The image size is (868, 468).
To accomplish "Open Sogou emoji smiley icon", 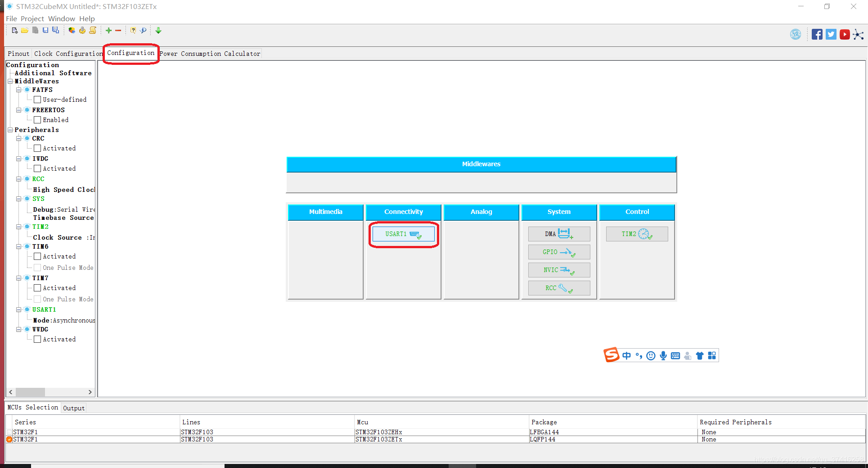I will click(651, 356).
